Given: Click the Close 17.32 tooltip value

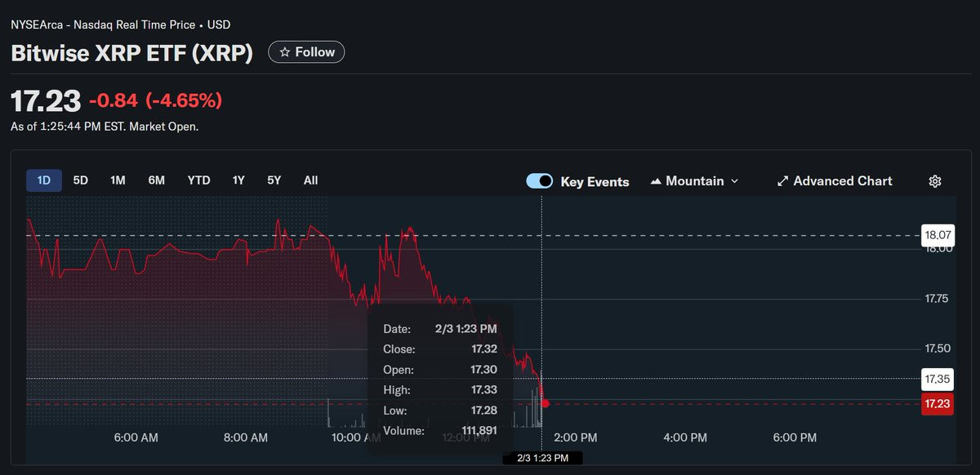Looking at the screenshot, I should (483, 349).
